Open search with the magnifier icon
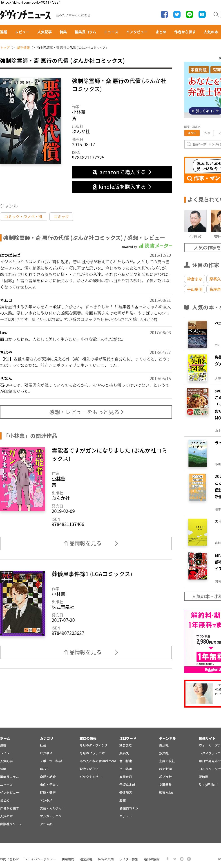Image resolution: width=221 pixels, height=868 pixels. (x=216, y=14)
